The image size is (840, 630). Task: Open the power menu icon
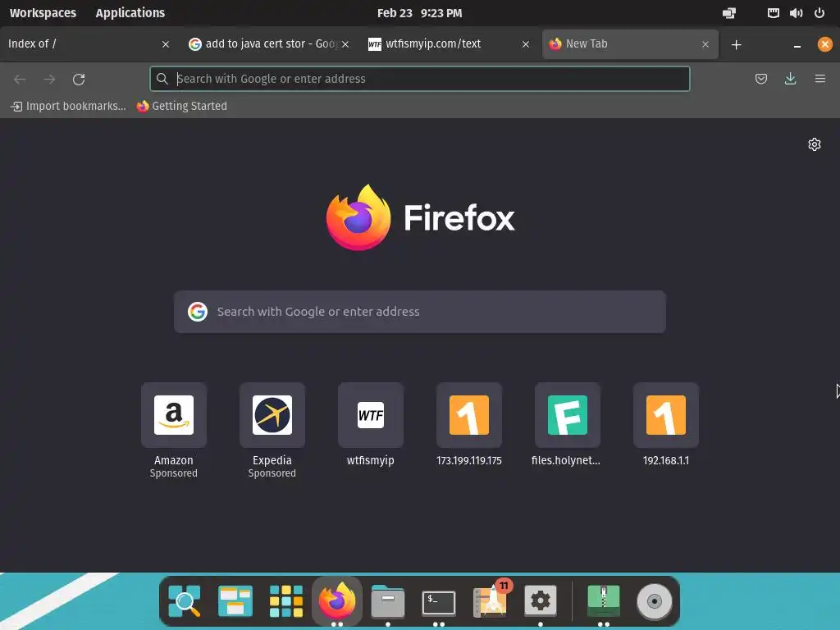click(819, 13)
